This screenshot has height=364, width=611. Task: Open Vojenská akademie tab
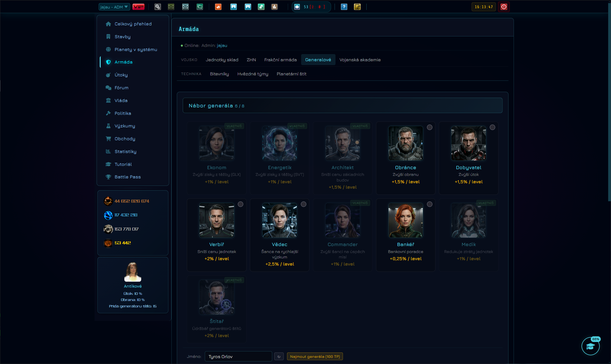pyautogui.click(x=360, y=60)
